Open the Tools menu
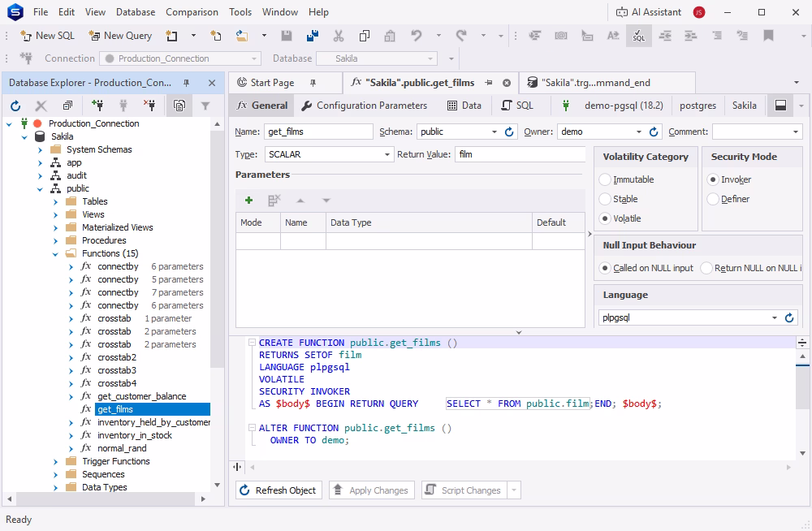 click(240, 12)
